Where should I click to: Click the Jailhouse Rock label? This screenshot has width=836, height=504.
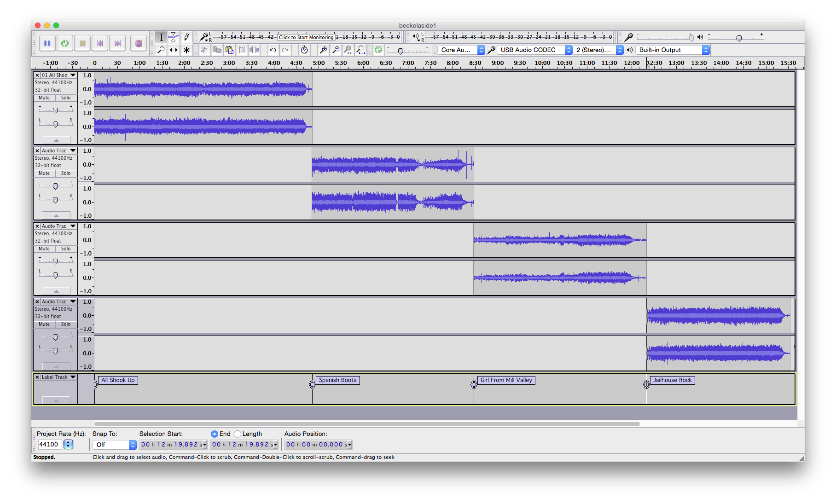(672, 380)
